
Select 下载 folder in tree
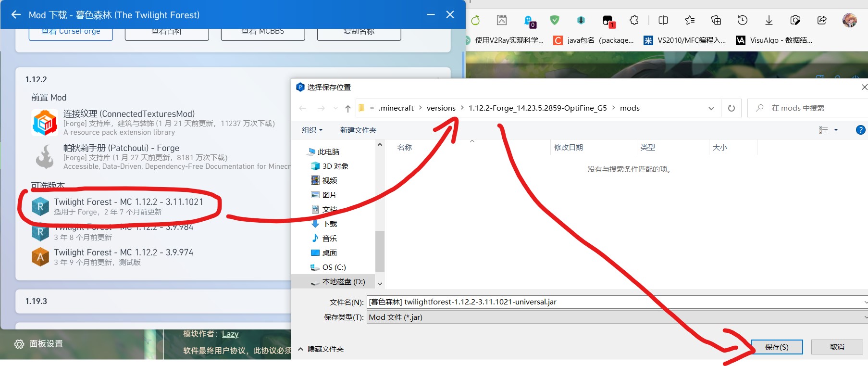click(x=324, y=224)
